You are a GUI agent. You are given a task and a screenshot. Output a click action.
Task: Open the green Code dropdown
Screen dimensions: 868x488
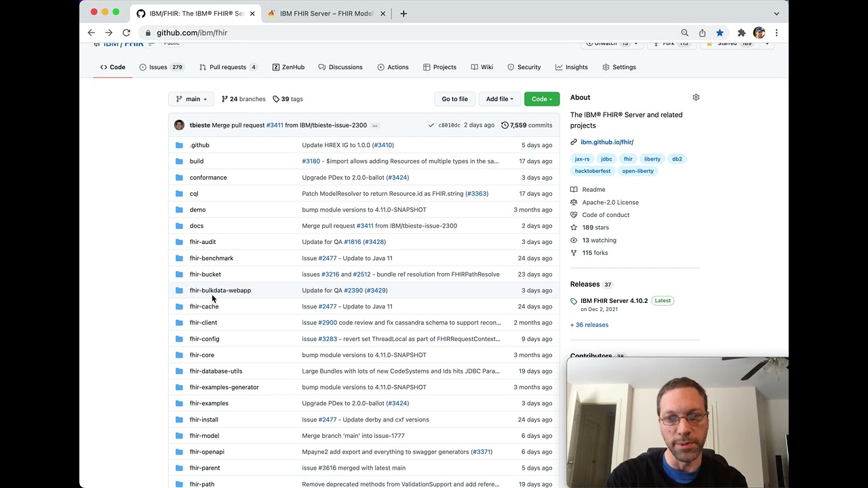pos(542,99)
